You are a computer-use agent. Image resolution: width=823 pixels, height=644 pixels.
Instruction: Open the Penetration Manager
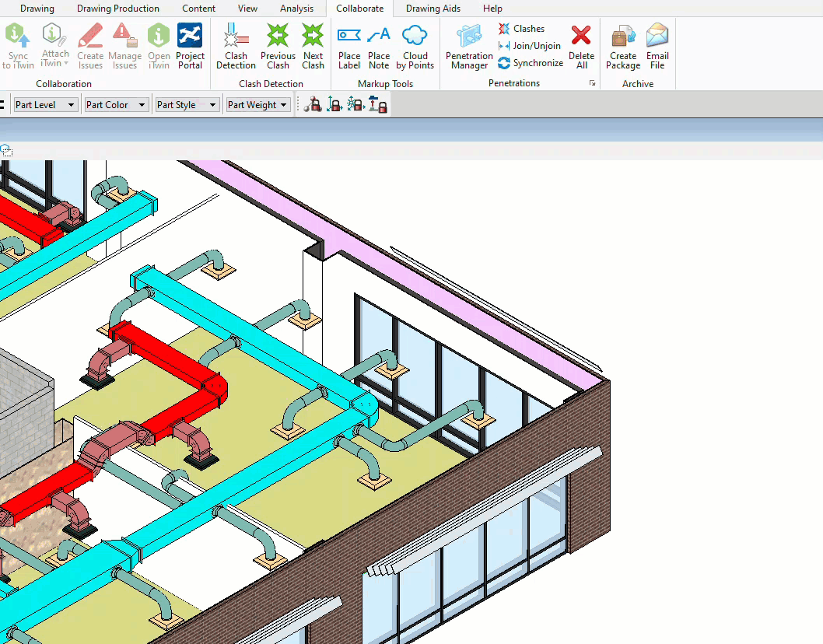tap(469, 46)
